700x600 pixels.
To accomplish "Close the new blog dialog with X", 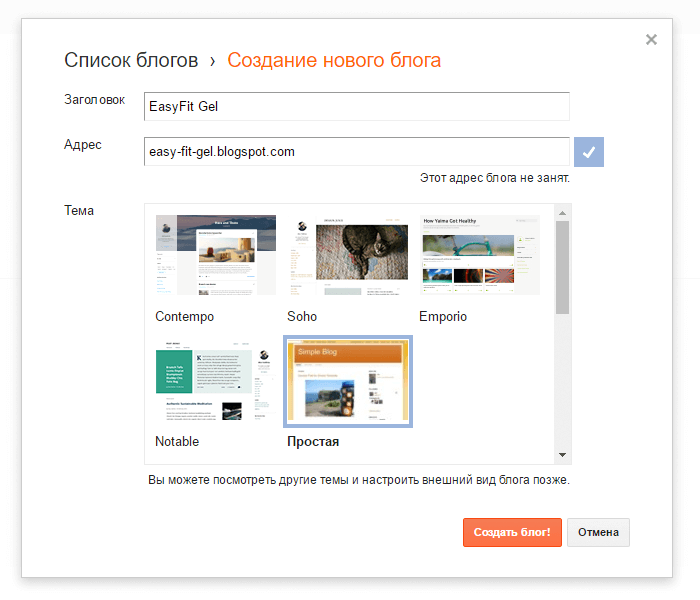I will pos(651,40).
